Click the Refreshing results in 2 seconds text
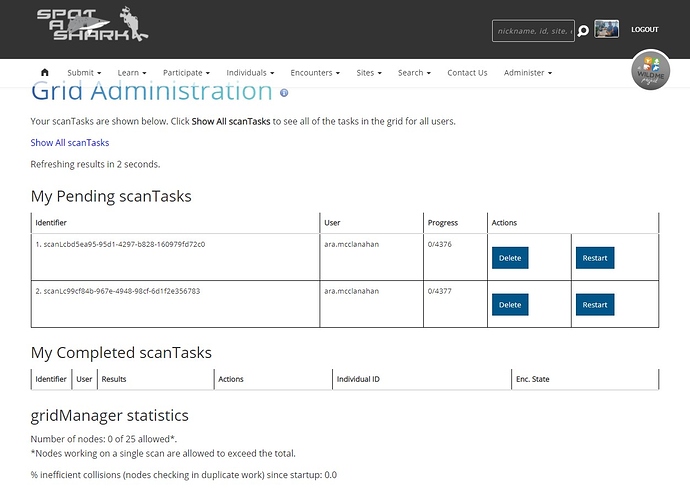Image resolution: width=690 pixels, height=488 pixels. 95,164
